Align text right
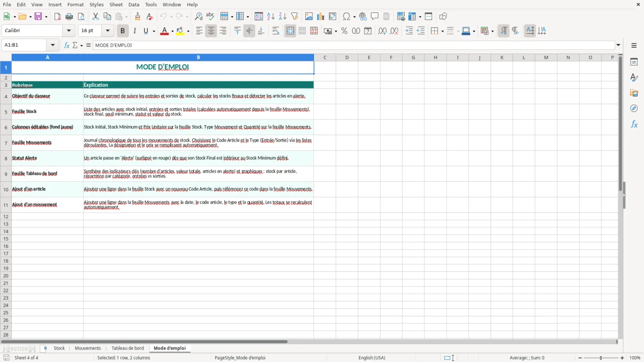The width and height of the screenshot is (644, 362). pyautogui.click(x=223, y=31)
